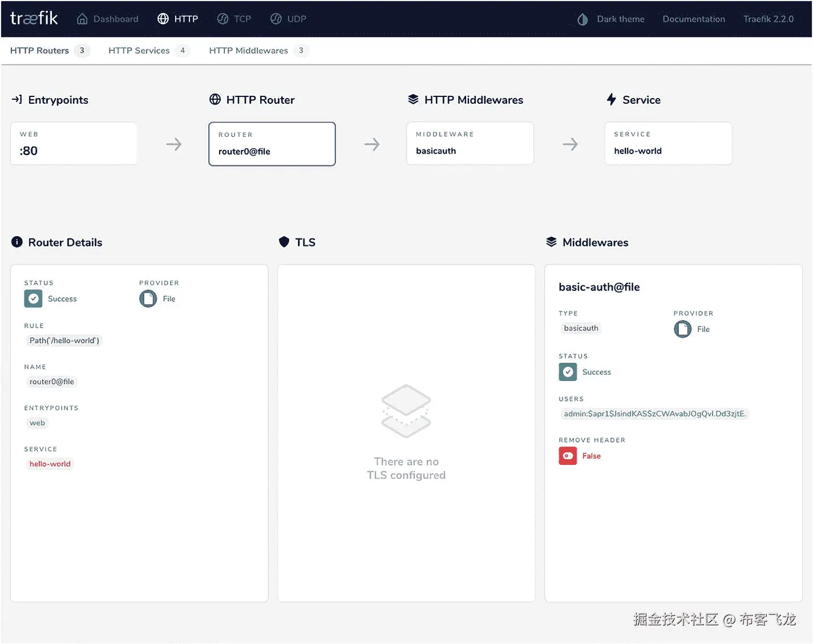This screenshot has width=813, height=644.
Task: Click the False remove header label
Action: 592,456
